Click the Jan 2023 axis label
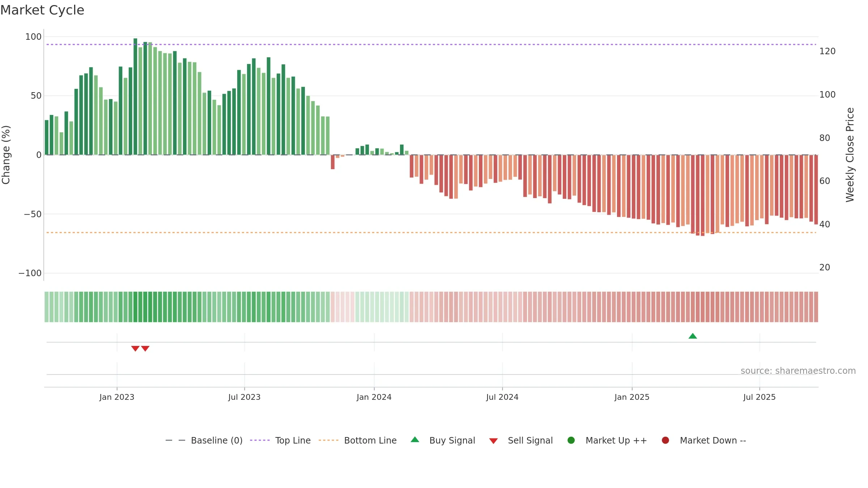 pyautogui.click(x=117, y=397)
